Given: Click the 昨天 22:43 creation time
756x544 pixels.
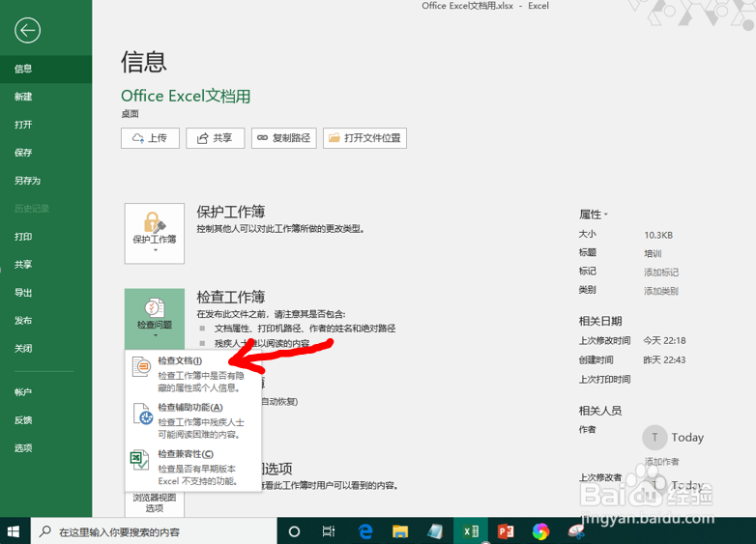Looking at the screenshot, I should (664, 360).
